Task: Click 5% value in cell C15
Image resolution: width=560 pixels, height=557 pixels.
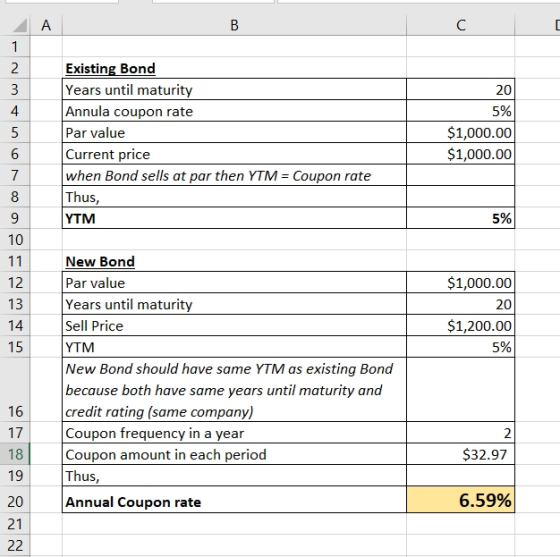Action: 461,347
